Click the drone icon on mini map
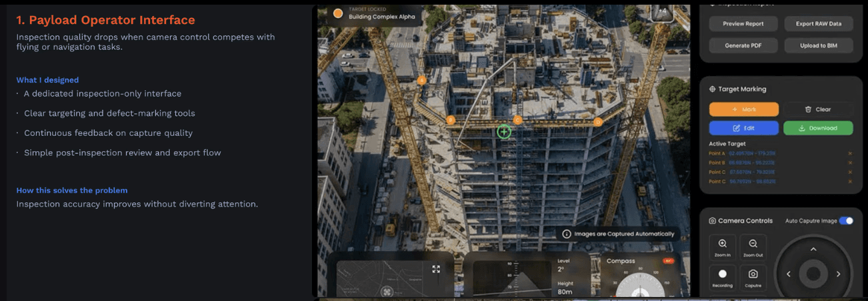The width and height of the screenshot is (868, 301). click(387, 291)
